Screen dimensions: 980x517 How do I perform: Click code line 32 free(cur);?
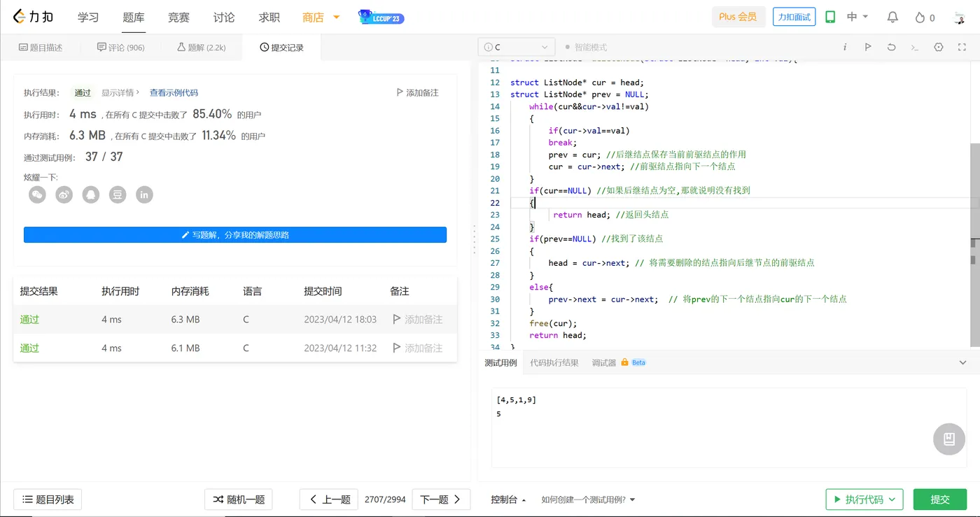click(553, 323)
